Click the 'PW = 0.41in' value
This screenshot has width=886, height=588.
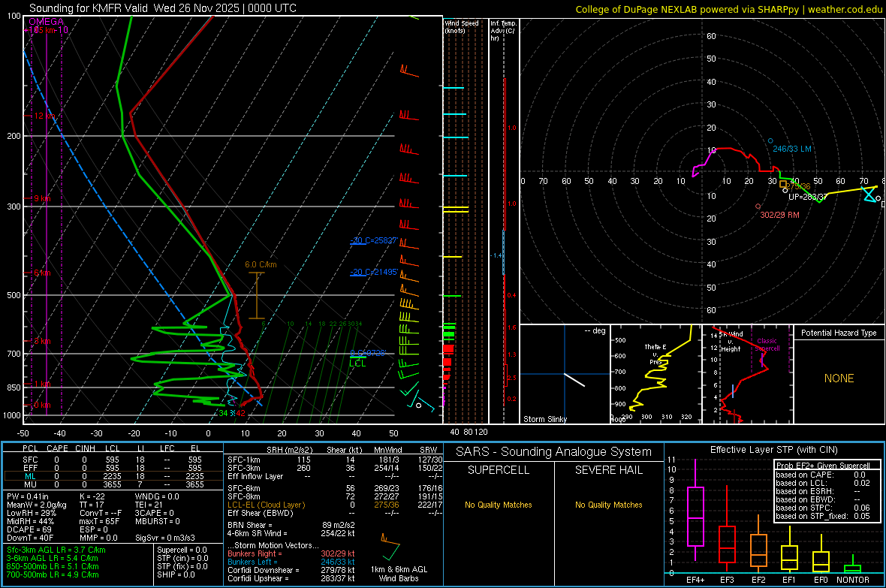(x=28, y=496)
